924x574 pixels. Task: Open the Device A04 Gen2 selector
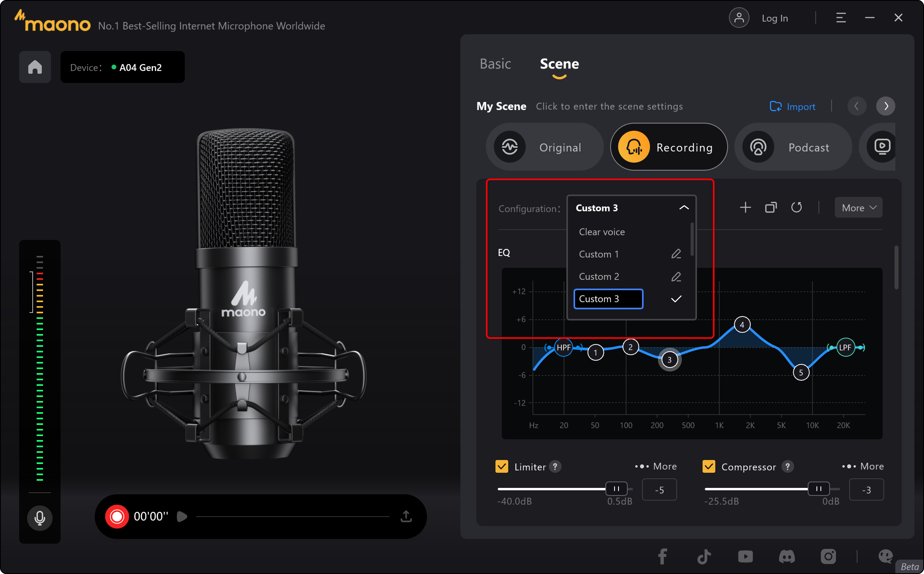tap(122, 67)
